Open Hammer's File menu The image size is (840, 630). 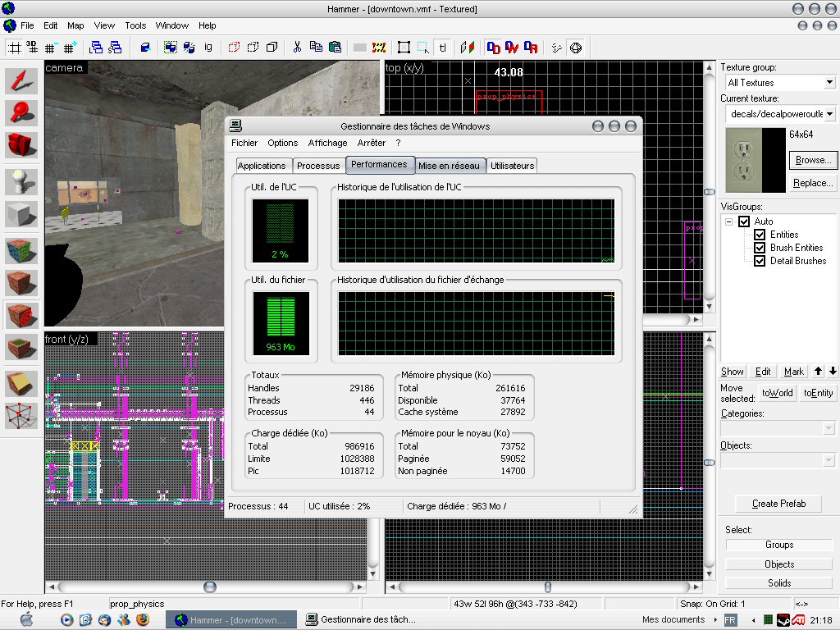27,25
